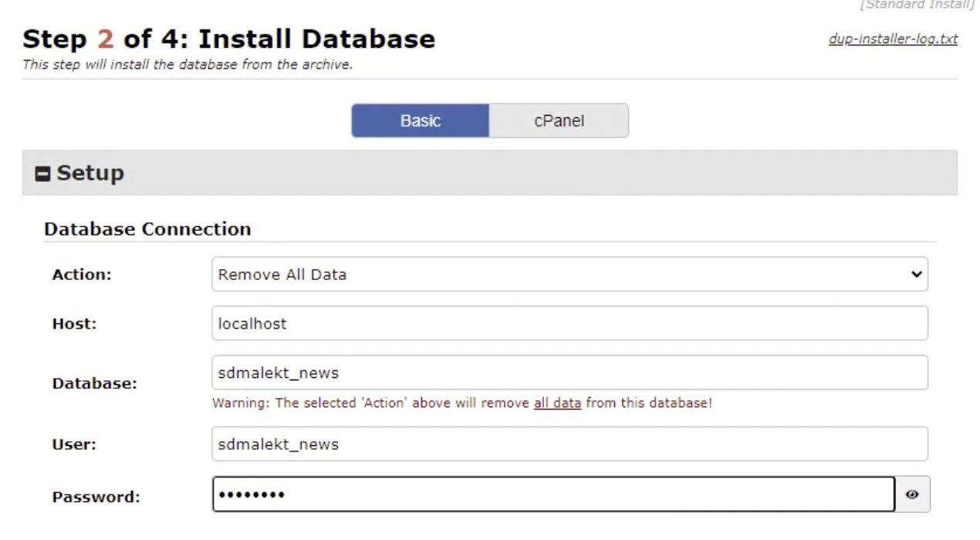Switch to the Basic tab

coord(421,121)
